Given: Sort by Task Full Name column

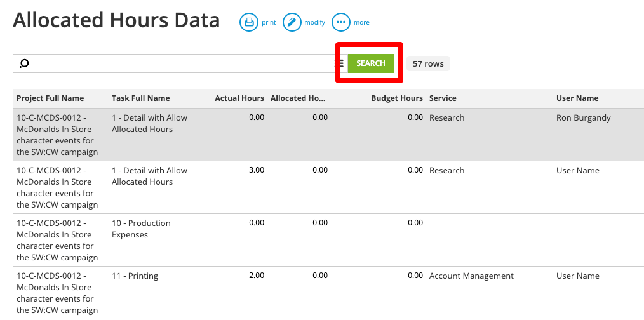Looking at the screenshot, I should pyautogui.click(x=140, y=98).
